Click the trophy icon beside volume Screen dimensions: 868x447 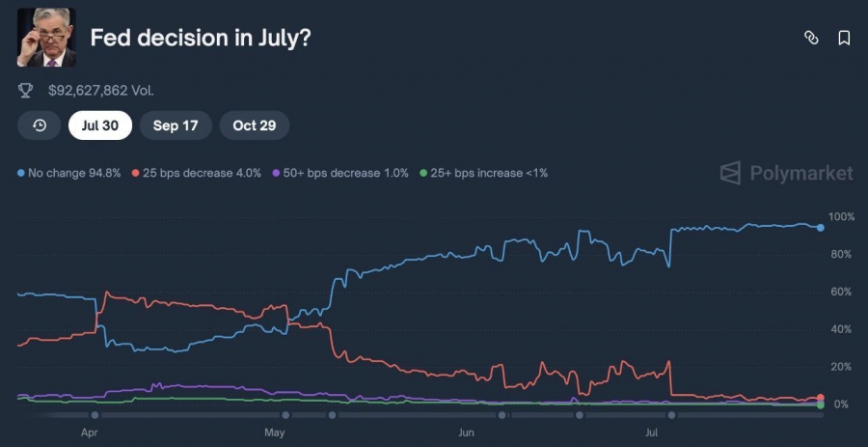coord(25,91)
